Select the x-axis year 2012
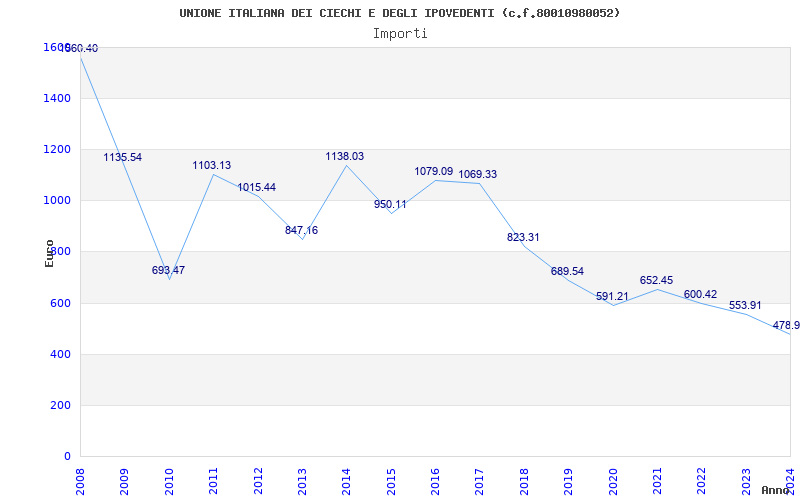The image size is (800, 500). tap(258, 481)
